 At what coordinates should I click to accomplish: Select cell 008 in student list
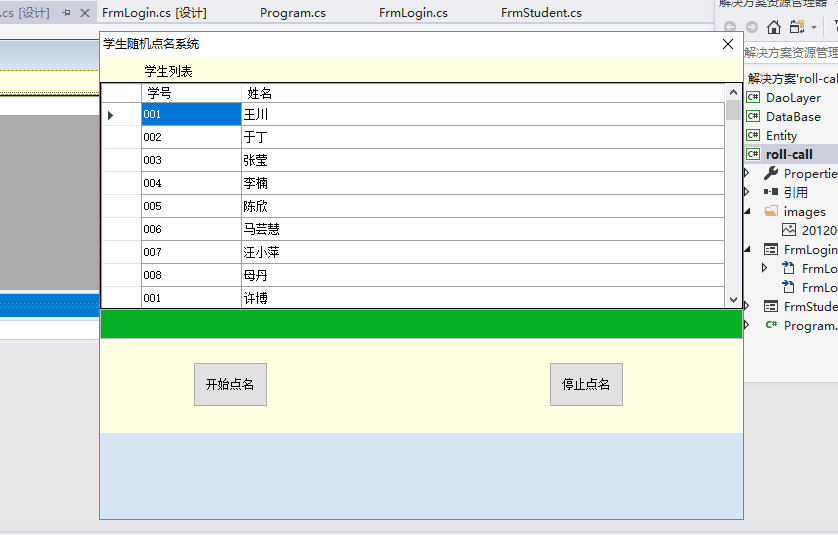191,275
